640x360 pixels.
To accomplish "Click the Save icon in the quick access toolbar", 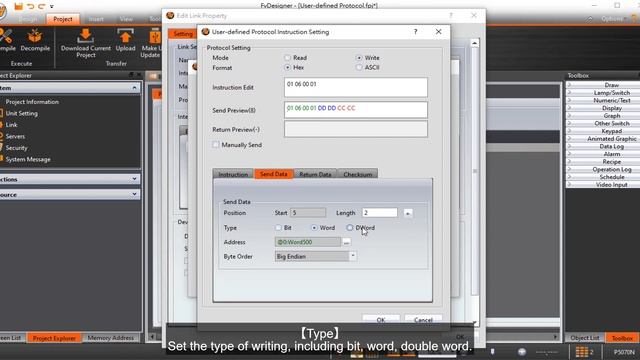I will coord(18,6).
